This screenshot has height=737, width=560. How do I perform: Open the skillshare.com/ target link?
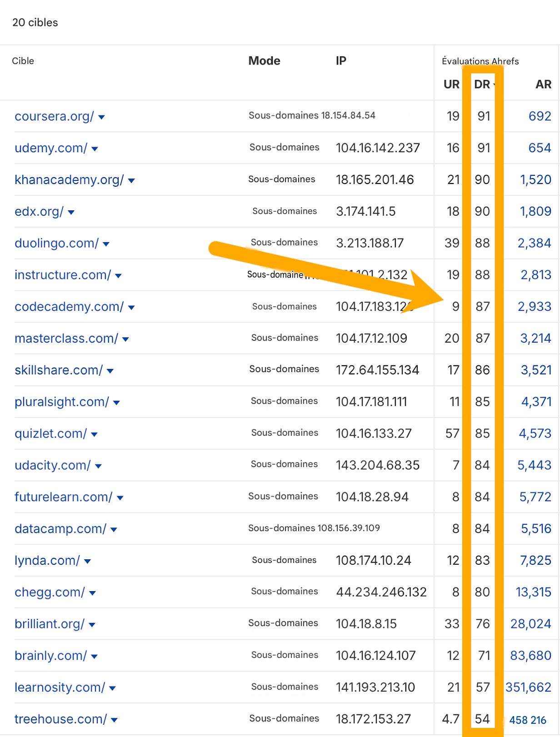59,370
